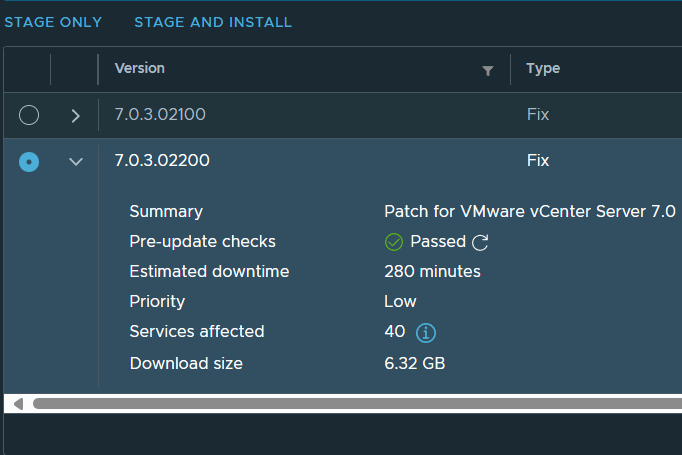Viewport: 682px width, 455px height.
Task: Click the 7.0.3.02200 version row text
Action: point(162,161)
